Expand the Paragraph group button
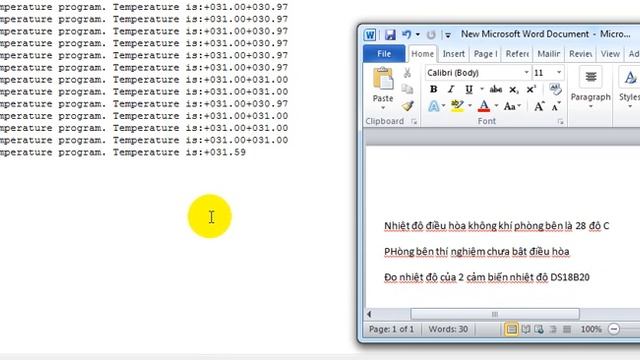 (591, 88)
